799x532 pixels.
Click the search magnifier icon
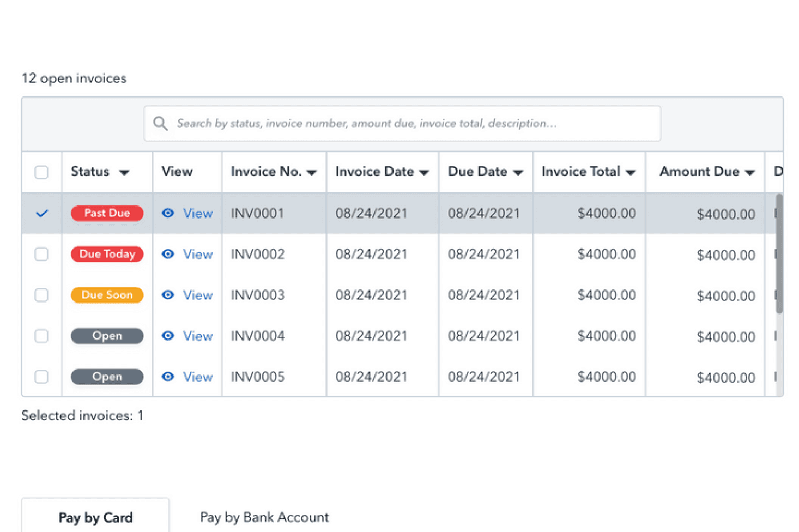tap(160, 123)
